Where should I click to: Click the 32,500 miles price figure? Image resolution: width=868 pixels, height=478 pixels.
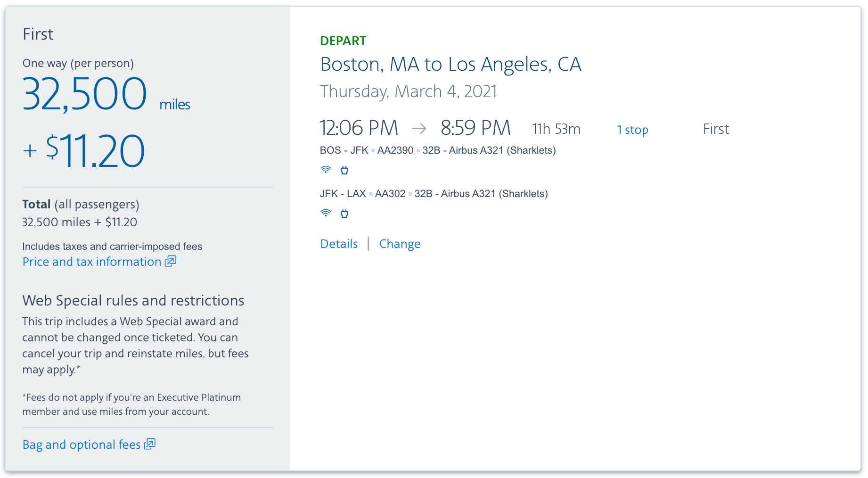pos(85,94)
